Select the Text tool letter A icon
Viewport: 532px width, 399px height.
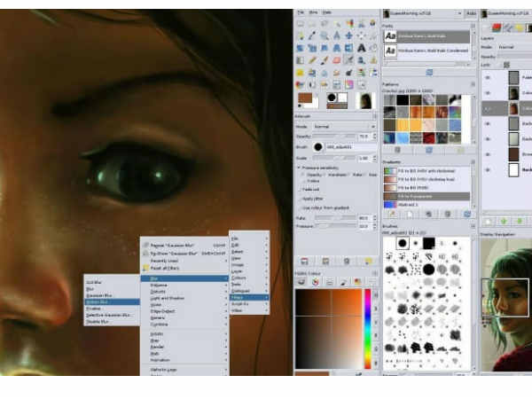point(362,48)
